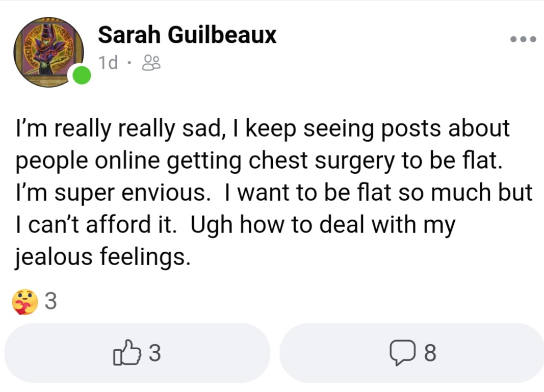Viewport: 544px width, 392px height.
Task: Click the post line about chest surgery
Action: click(x=259, y=161)
